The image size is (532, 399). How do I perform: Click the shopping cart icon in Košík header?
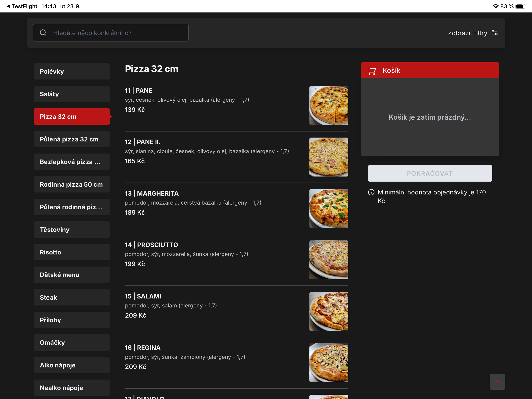[372, 71]
